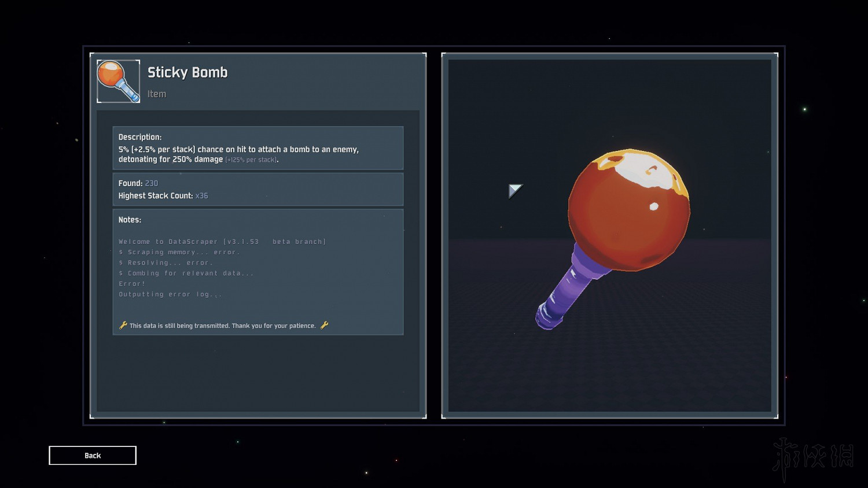
Task: Click "This data is still being transmitted" message
Action: (x=223, y=326)
